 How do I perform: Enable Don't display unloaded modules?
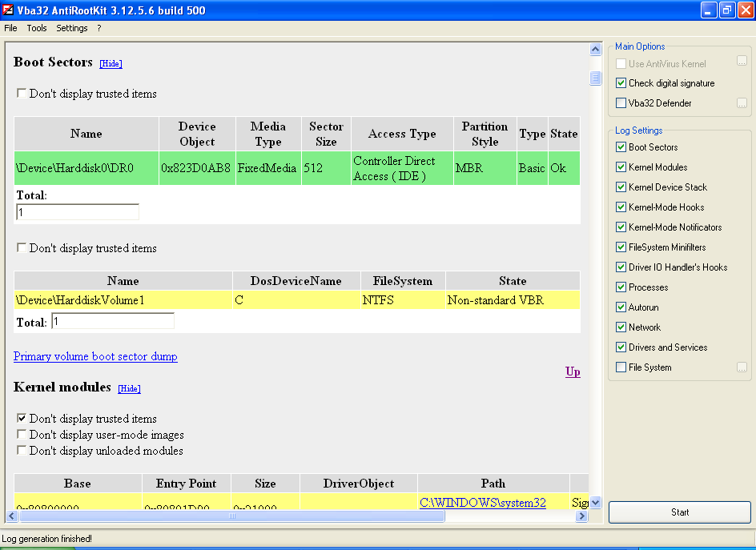(x=22, y=450)
